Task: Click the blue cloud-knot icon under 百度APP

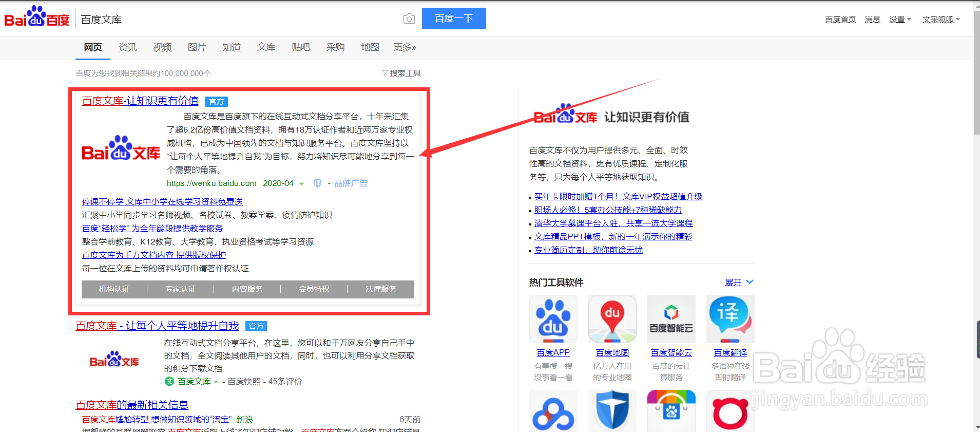Action: coord(553,411)
